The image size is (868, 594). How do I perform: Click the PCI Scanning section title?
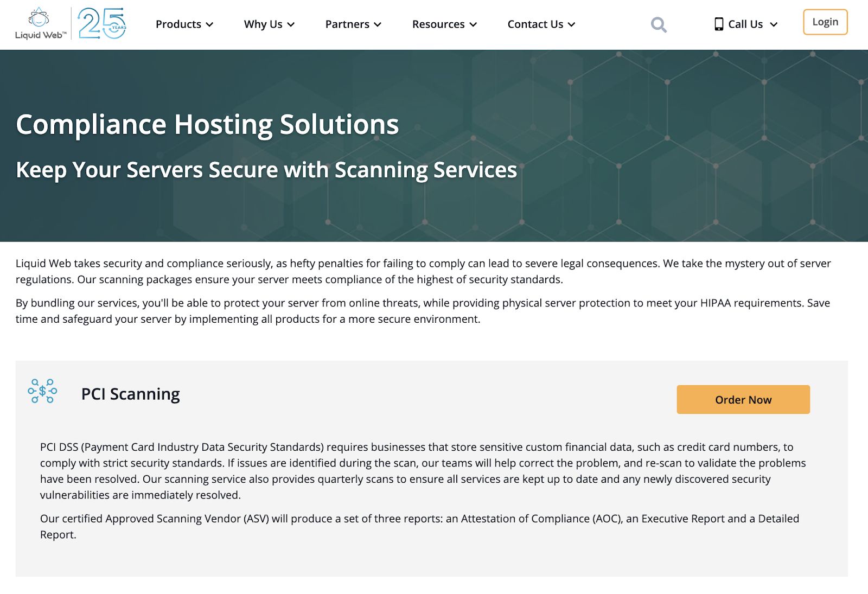coord(131,394)
